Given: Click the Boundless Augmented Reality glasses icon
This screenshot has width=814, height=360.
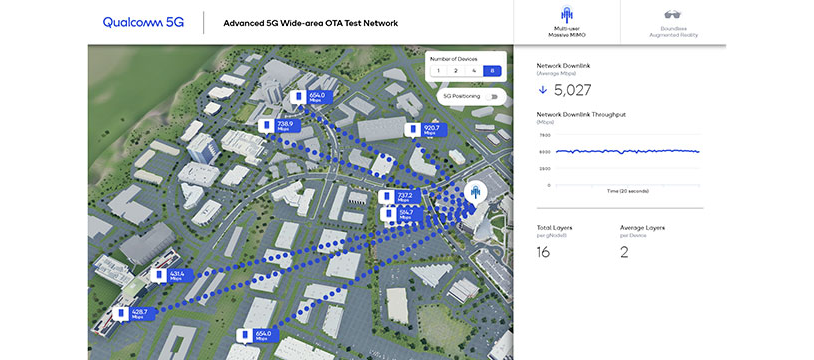Looking at the screenshot, I should tap(673, 15).
